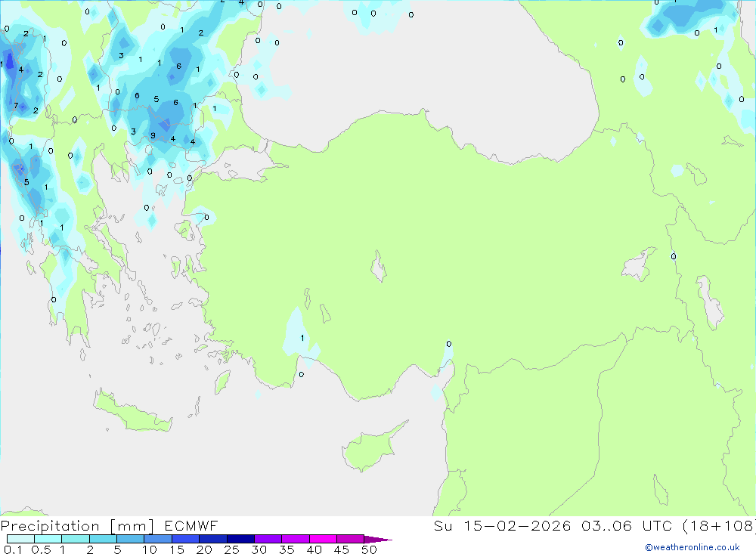Click the over-50 mm arrow tip of legend

pos(379,539)
